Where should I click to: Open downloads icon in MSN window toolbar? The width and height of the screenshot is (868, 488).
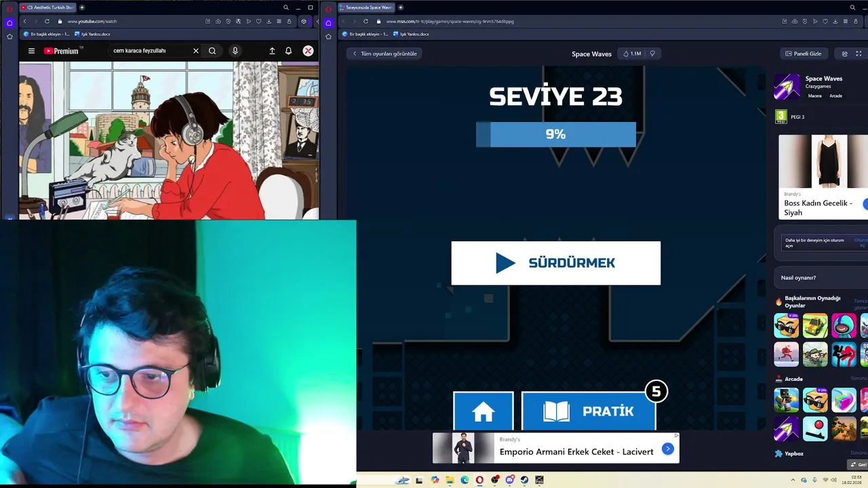coord(835,21)
